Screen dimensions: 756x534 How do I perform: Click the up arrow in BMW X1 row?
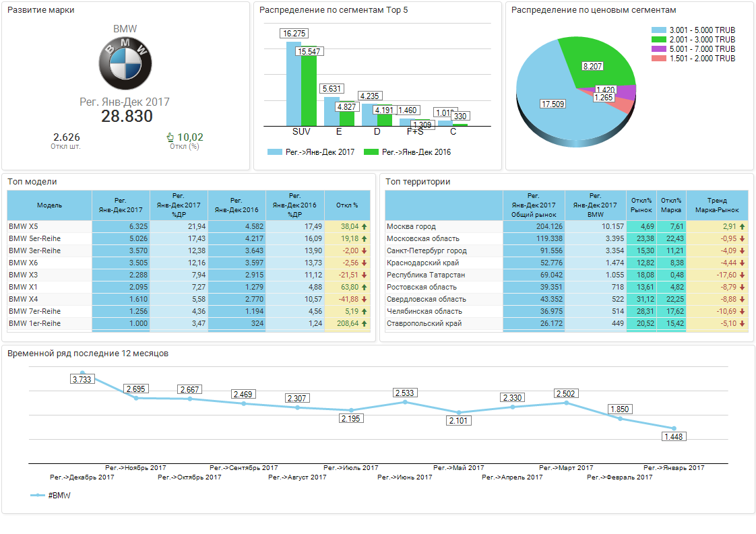tap(365, 287)
